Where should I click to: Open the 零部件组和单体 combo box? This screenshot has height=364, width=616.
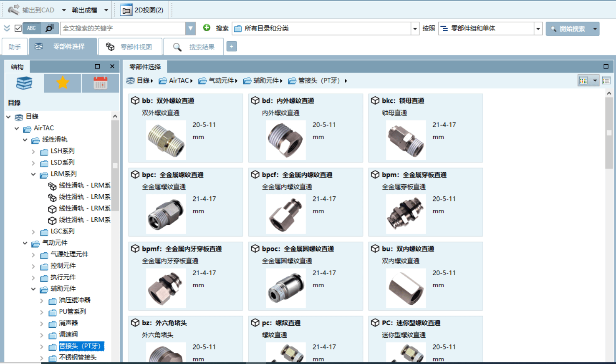click(490, 28)
